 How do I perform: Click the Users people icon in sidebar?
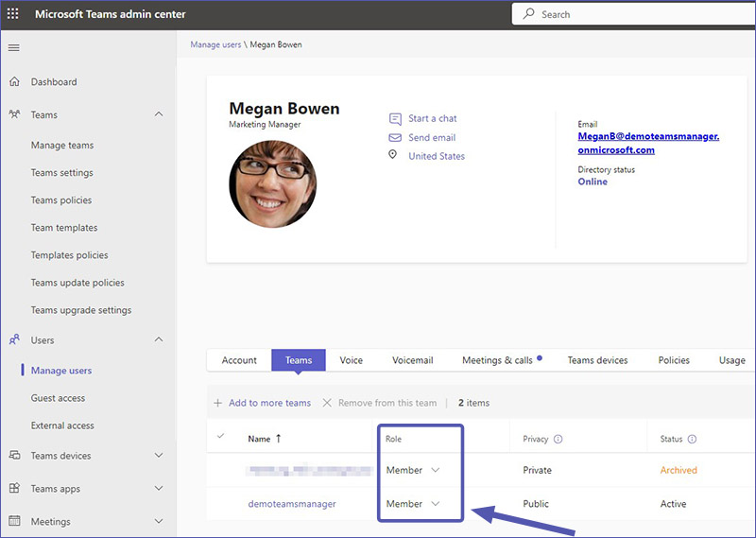[x=14, y=339]
